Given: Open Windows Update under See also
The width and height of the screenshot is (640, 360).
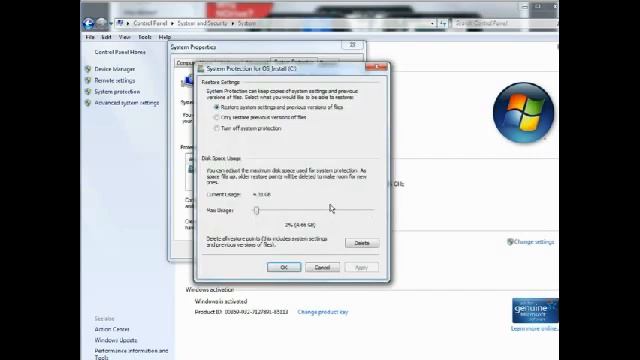Looking at the screenshot, I should tap(116, 340).
